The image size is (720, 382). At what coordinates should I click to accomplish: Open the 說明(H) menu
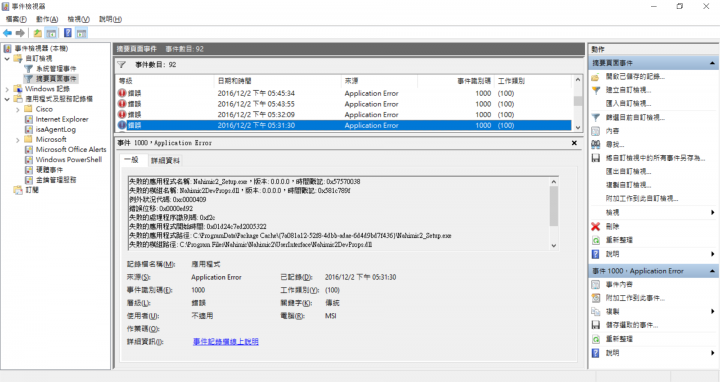(x=110, y=19)
